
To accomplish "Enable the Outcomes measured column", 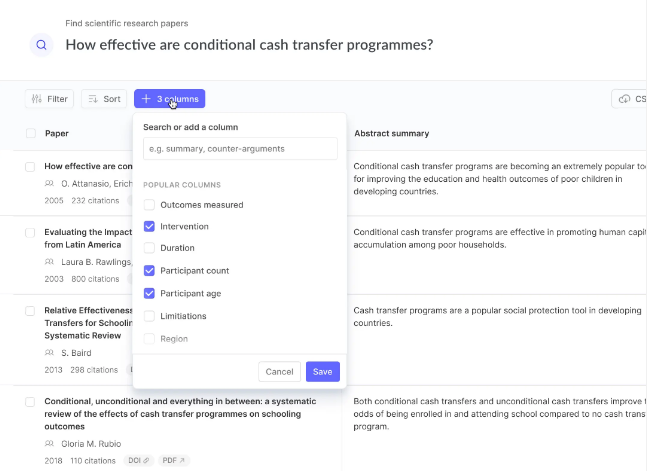I will [150, 205].
